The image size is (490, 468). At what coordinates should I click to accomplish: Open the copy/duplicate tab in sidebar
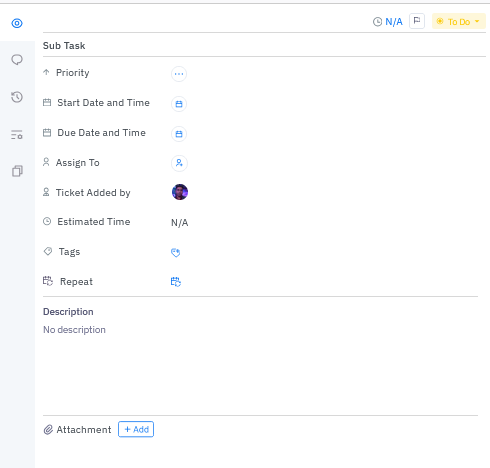click(x=17, y=171)
